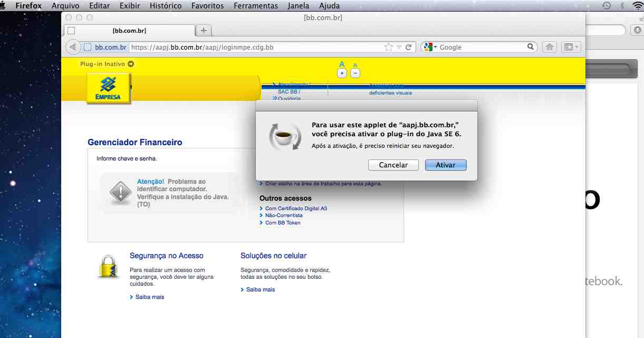Click the Ativar button in the Java dialog
The width and height of the screenshot is (644, 338).
tap(446, 165)
